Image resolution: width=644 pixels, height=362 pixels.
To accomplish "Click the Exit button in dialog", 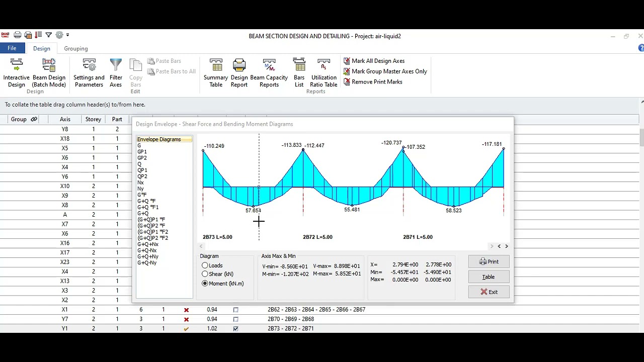I will pos(489,292).
